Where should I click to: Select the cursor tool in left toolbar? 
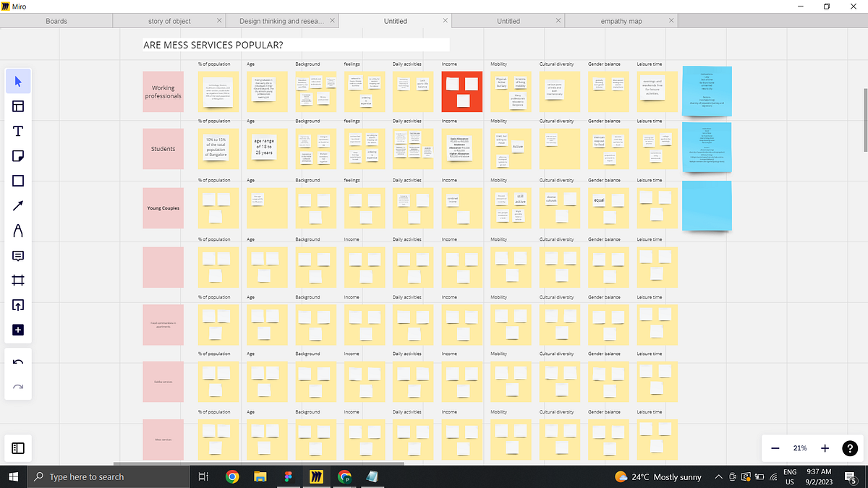pyautogui.click(x=18, y=81)
